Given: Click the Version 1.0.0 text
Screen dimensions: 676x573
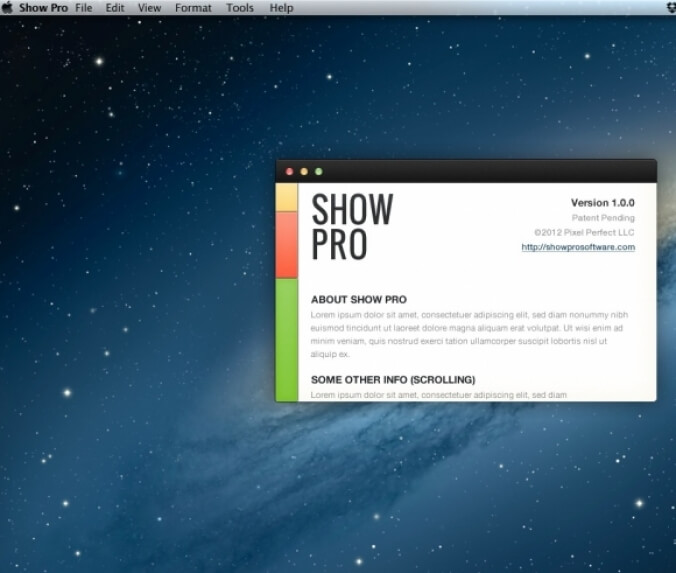Looking at the screenshot, I should 602,203.
